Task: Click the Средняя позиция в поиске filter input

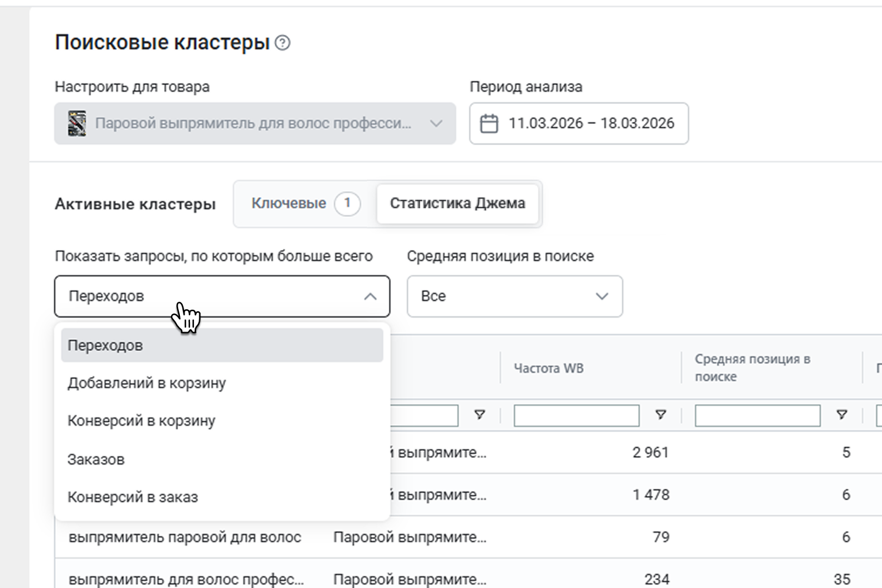Action: point(757,416)
